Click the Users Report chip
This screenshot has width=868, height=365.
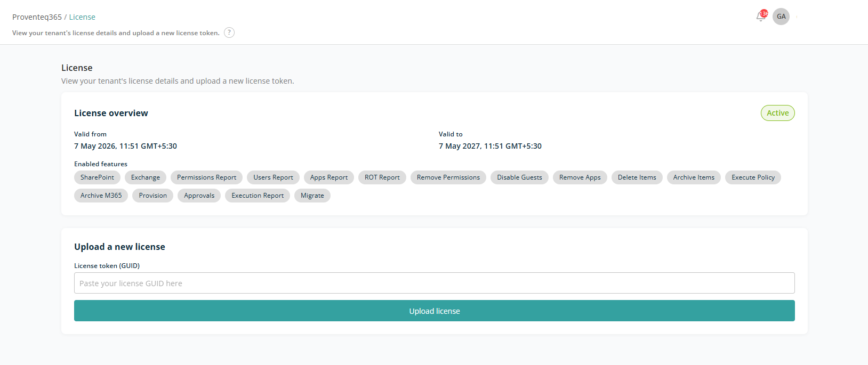tap(273, 177)
